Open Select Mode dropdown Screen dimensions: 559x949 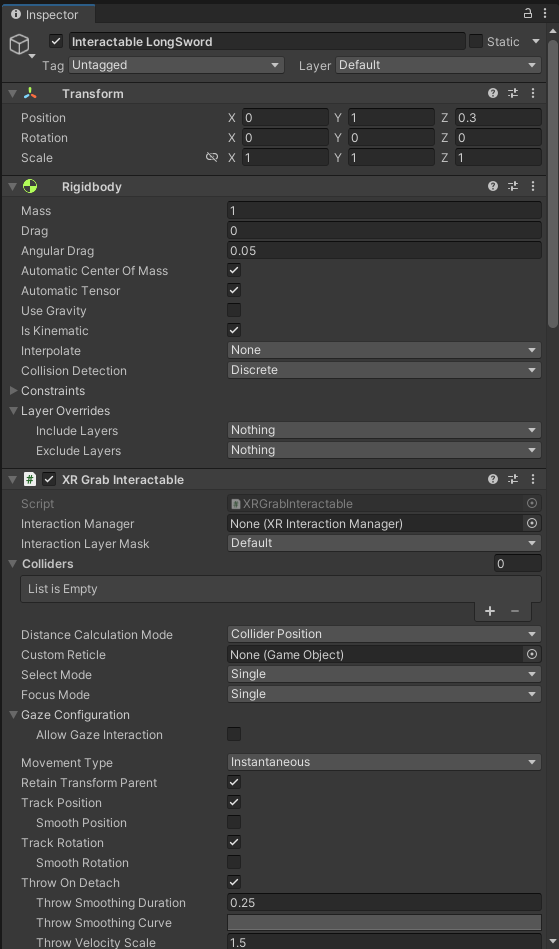pos(384,674)
